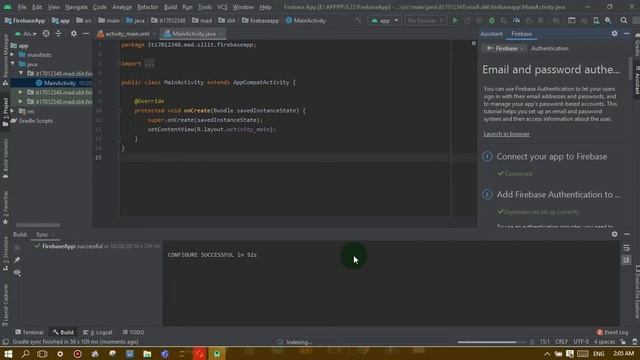Click the pin icon in the Build panel

[17, 260]
